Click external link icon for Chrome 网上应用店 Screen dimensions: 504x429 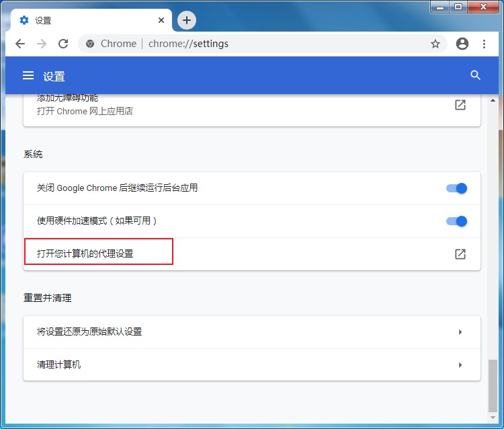[460, 105]
